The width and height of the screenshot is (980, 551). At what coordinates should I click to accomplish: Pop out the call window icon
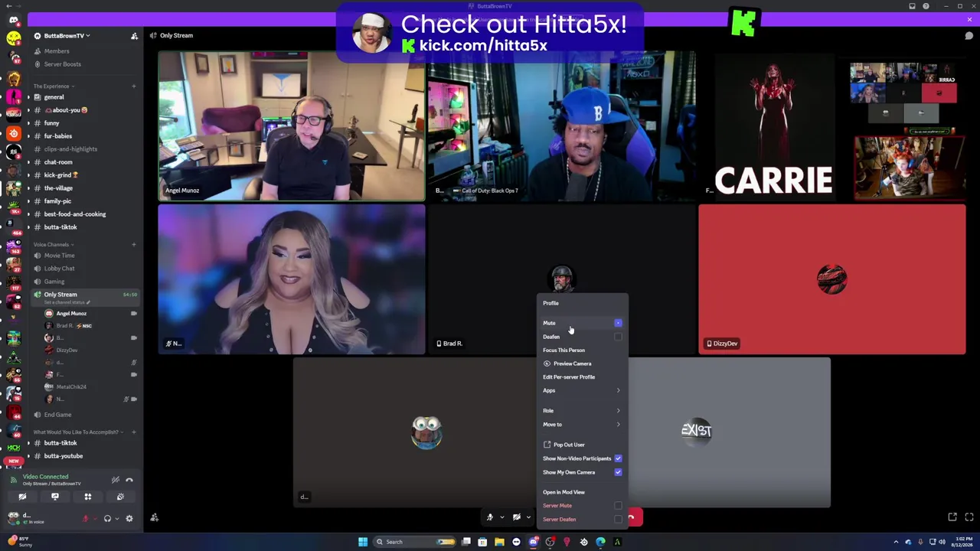[952, 517]
